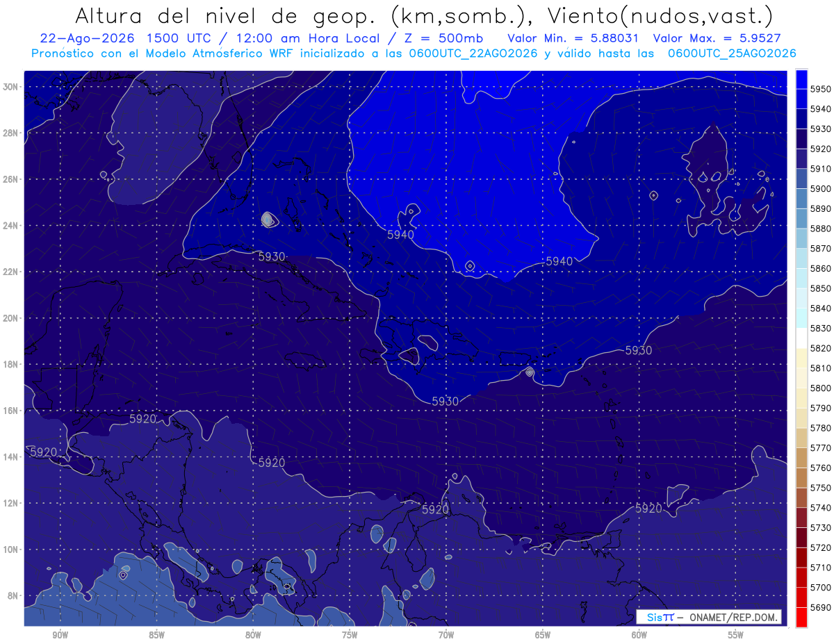Click the 'SisTT' logo text
Screen dimensions: 834x644
click(660, 617)
